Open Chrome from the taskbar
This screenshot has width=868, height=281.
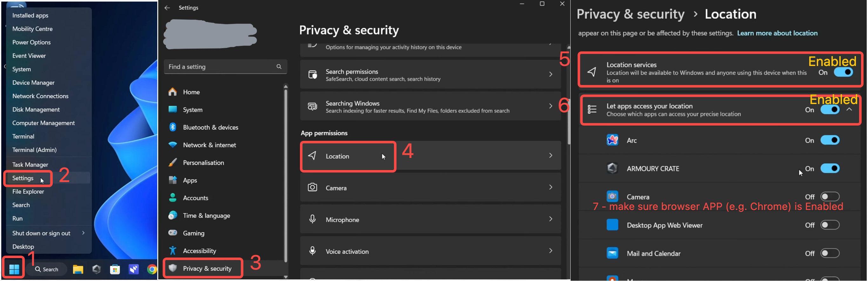pyautogui.click(x=152, y=269)
